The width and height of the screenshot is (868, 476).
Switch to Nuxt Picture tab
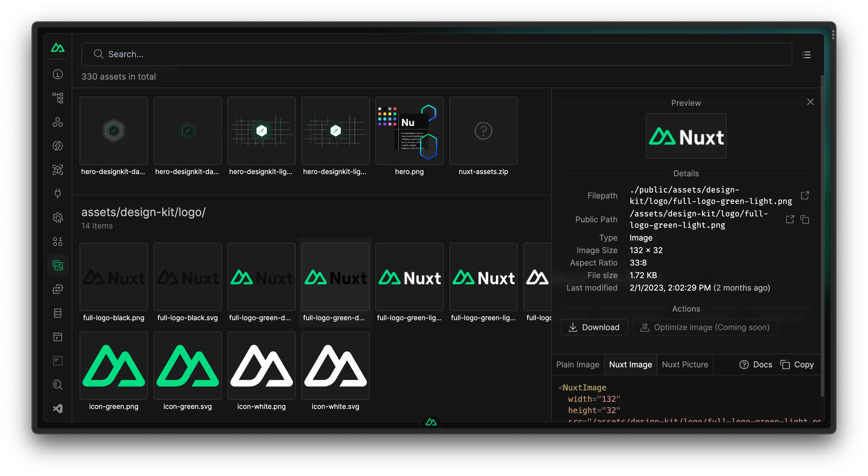(685, 364)
